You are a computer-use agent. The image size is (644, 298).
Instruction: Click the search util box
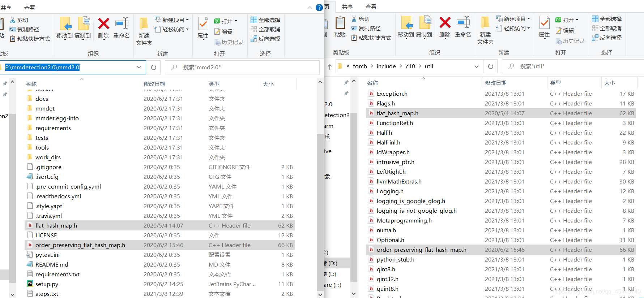573,66
